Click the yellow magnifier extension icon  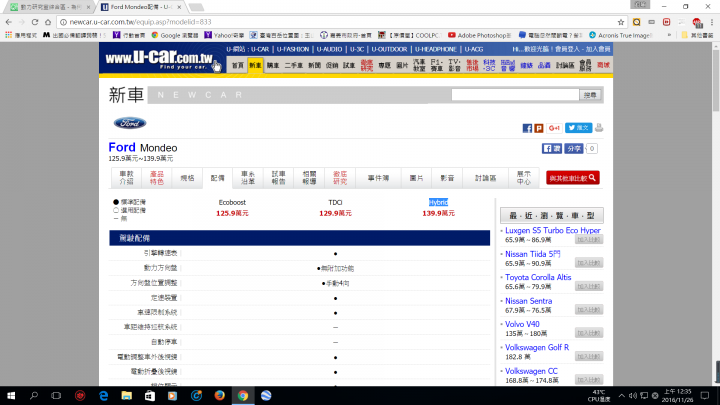click(x=636, y=22)
